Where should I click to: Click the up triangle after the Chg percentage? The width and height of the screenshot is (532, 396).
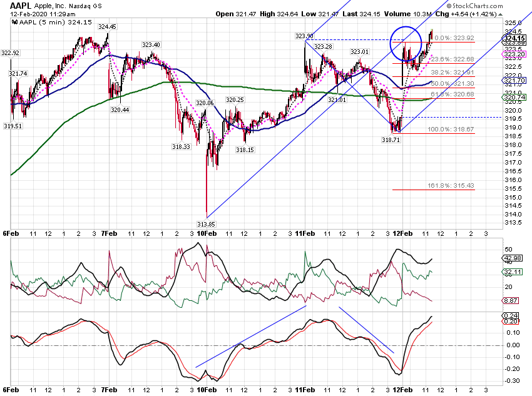pos(500,14)
